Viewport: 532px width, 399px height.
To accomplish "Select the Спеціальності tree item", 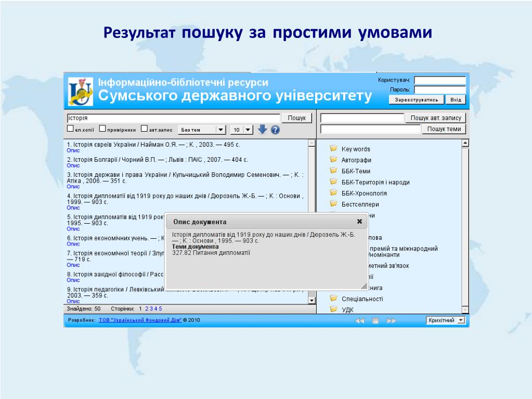I will [362, 299].
